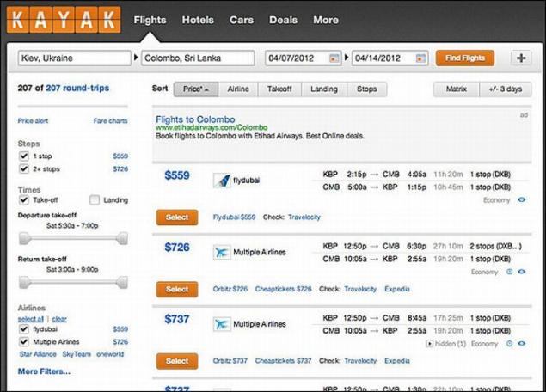Open departure date calendar icon
Image resolution: width=546 pixels, height=392 pixels.
(334, 58)
